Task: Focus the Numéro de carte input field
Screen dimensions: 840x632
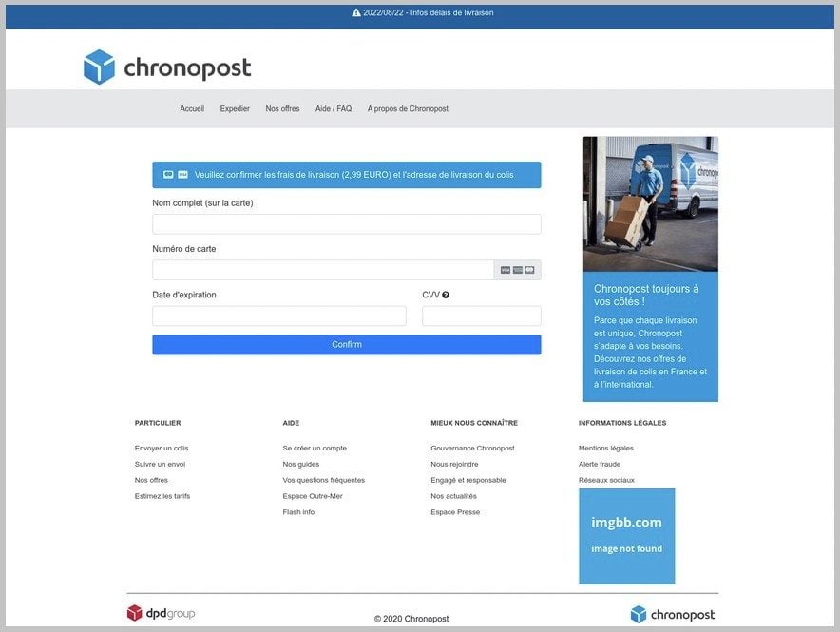Action: click(323, 270)
